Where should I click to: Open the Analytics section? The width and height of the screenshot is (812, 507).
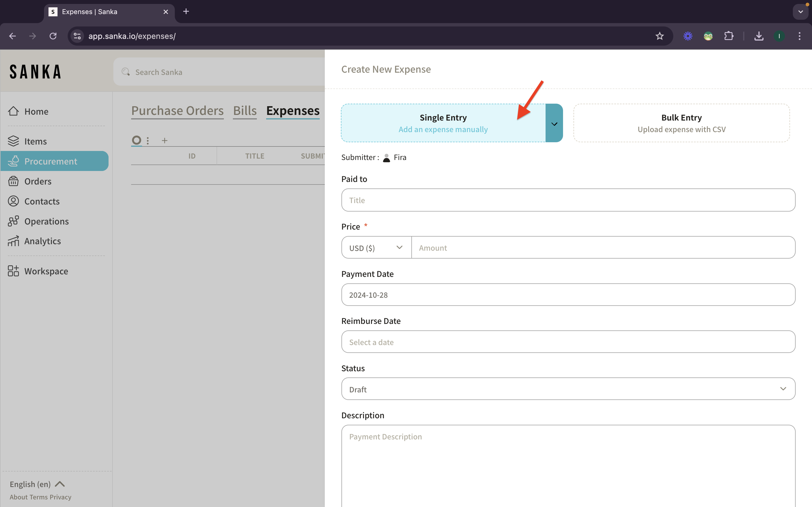42,241
